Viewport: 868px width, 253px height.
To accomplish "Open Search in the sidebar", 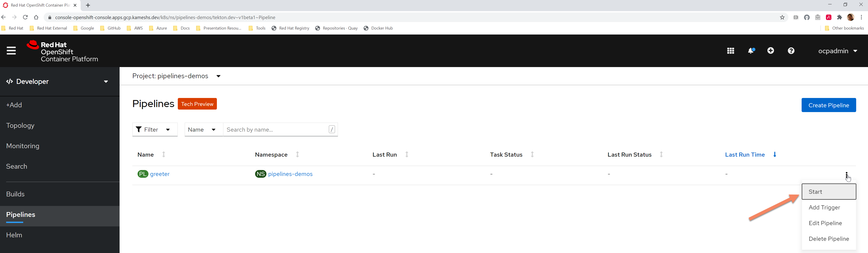I will click(60, 166).
